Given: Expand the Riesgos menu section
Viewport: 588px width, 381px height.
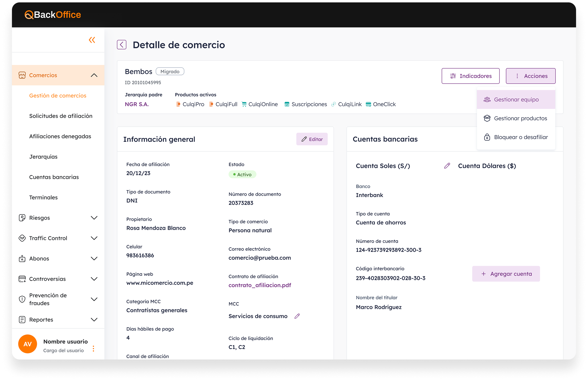Looking at the screenshot, I should coord(94,218).
